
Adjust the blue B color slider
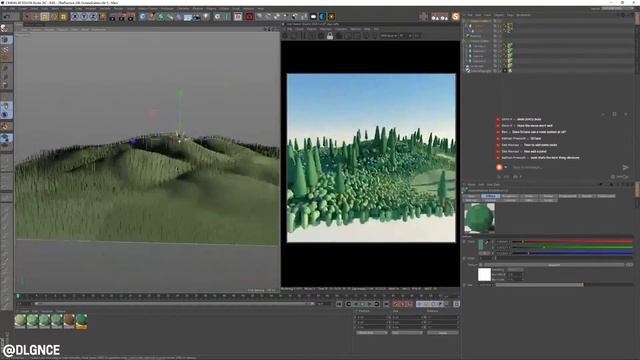pyautogui.click(x=572, y=253)
